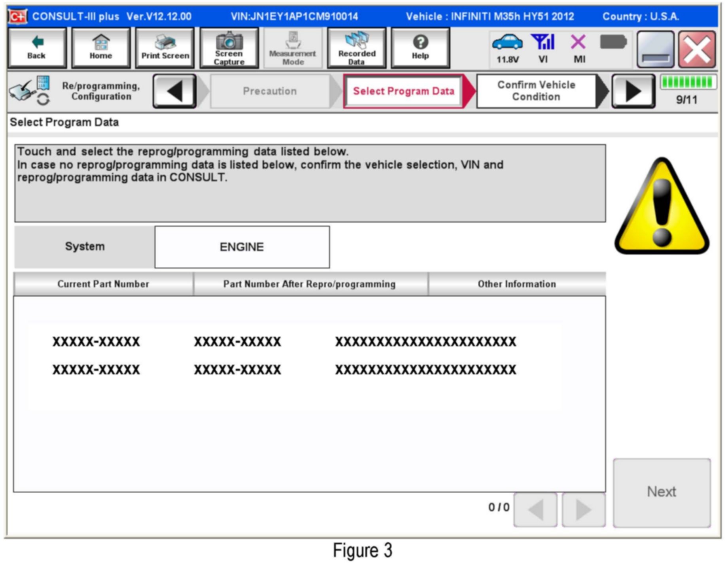The image size is (728, 568).
Task: Click the next page arrow below list
Action: (x=583, y=510)
